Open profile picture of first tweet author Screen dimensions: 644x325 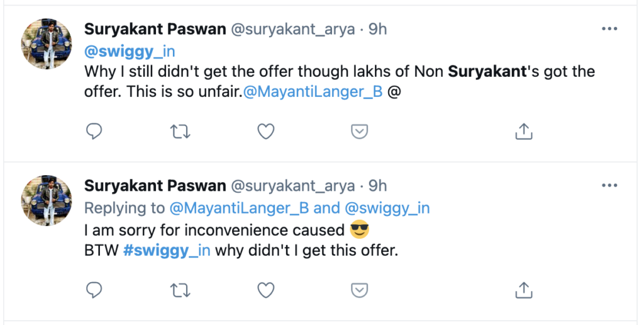pos(47,44)
